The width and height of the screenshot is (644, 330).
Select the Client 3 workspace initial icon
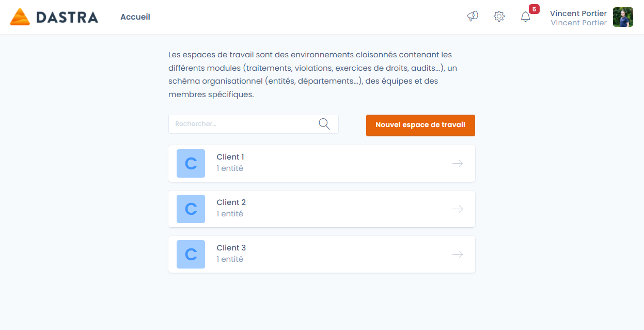click(x=191, y=254)
